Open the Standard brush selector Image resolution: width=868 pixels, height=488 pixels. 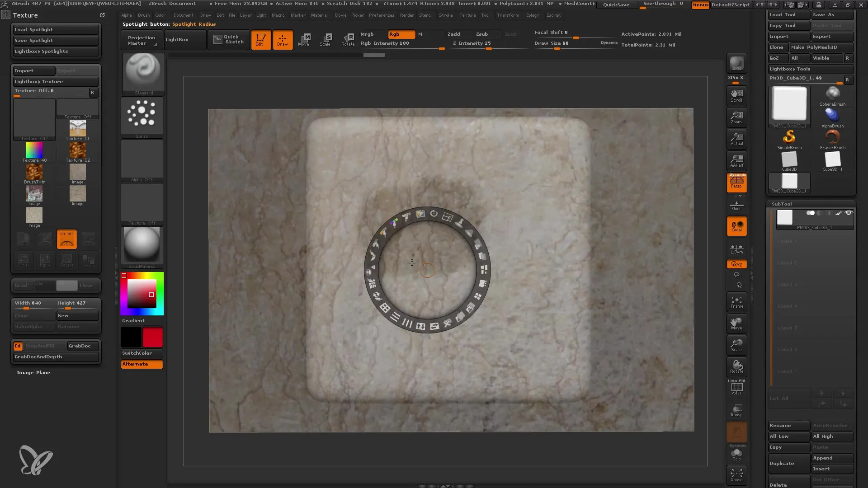click(x=143, y=74)
